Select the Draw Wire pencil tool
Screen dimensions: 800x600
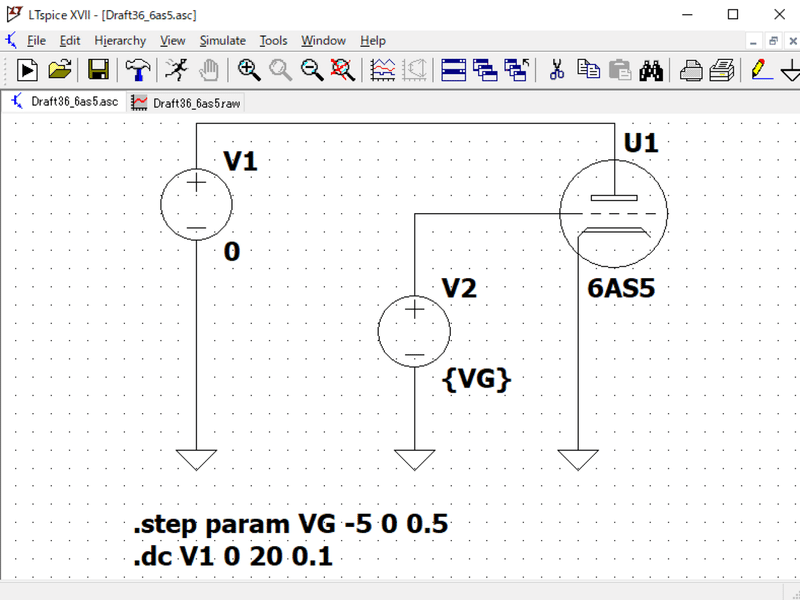761,70
